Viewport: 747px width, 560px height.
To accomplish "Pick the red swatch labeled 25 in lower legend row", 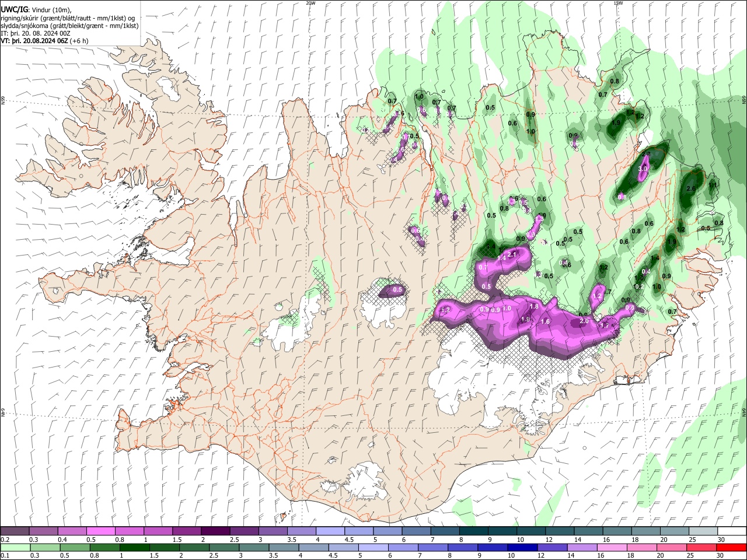I will click(x=701, y=547).
